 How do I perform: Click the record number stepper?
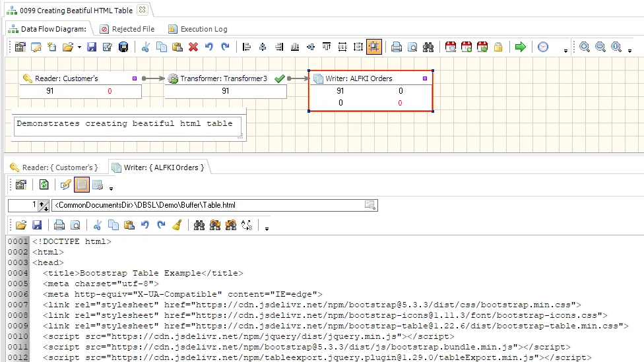click(x=44, y=205)
